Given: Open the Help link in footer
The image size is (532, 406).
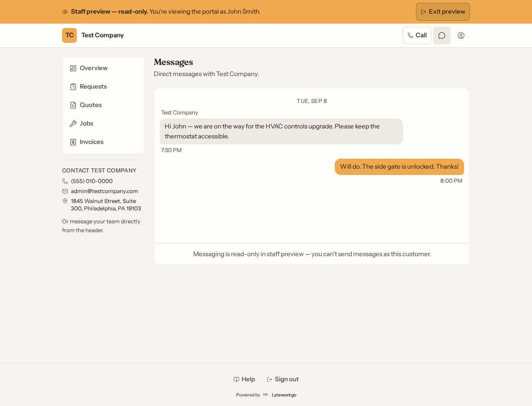Looking at the screenshot, I should [x=244, y=379].
